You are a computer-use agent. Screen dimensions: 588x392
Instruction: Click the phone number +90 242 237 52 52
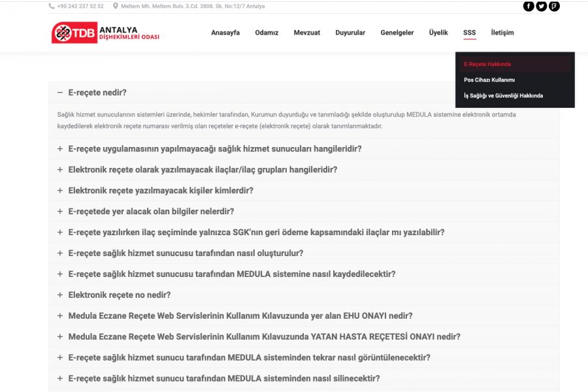(x=80, y=7)
